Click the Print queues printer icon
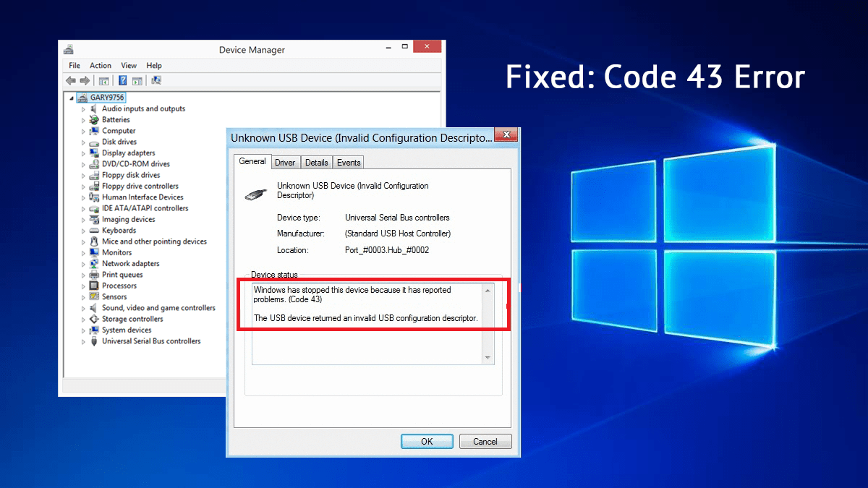868x488 pixels. 94,275
